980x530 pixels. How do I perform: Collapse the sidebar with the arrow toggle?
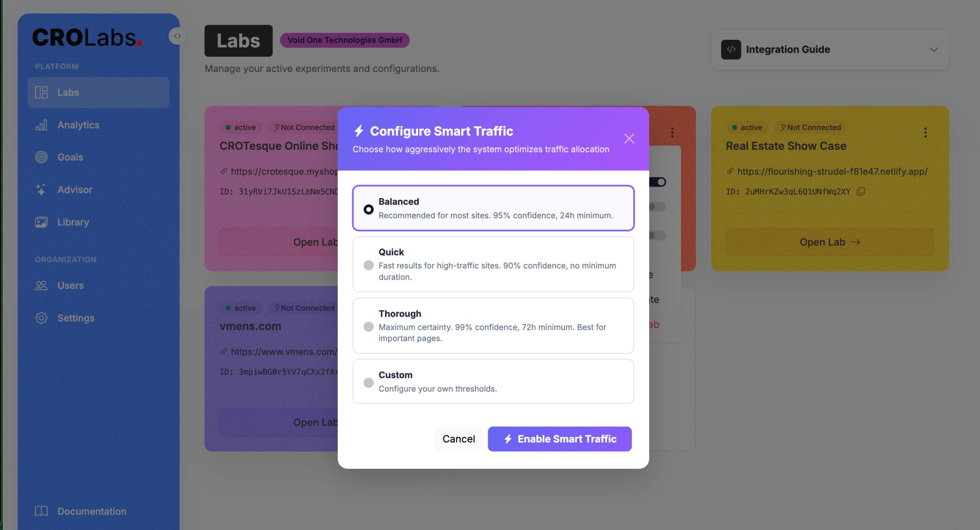click(x=177, y=36)
